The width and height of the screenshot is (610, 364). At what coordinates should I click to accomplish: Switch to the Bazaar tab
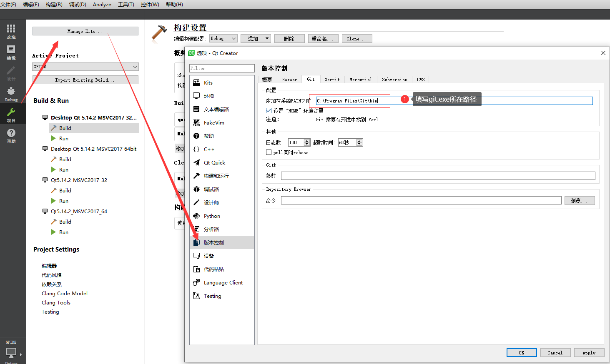pyautogui.click(x=289, y=80)
